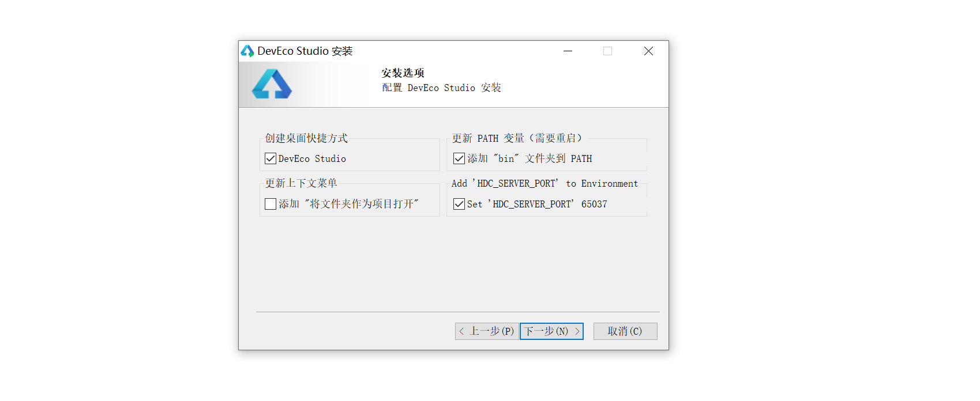This screenshot has height=401, width=980.
Task: Click "Add 'HDC_SERVER_PORT' to Environment" label
Action: click(x=545, y=183)
